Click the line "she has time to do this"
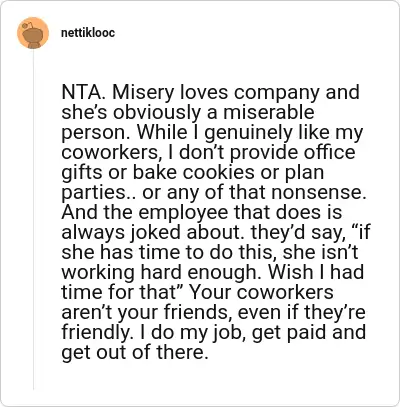The width and height of the screenshot is (400, 407). coord(169,252)
